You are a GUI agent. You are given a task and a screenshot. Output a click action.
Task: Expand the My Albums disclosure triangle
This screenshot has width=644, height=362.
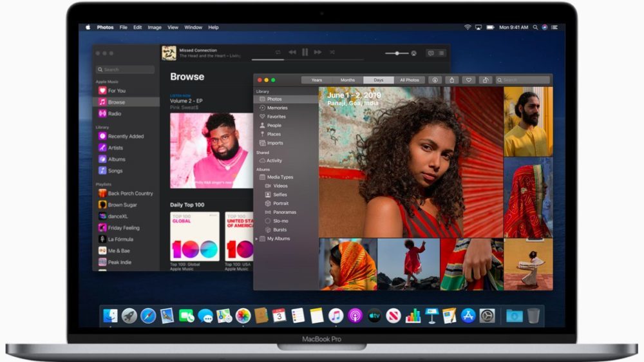257,238
